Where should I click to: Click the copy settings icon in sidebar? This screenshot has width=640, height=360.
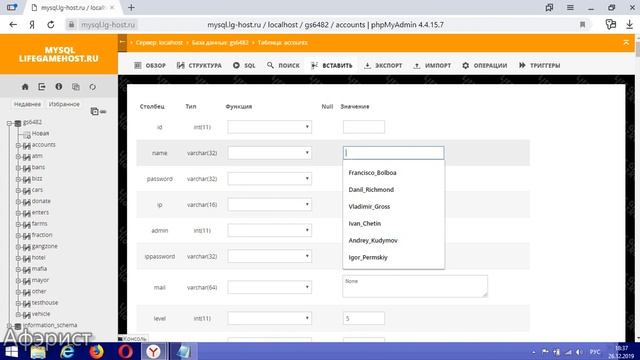(x=76, y=87)
